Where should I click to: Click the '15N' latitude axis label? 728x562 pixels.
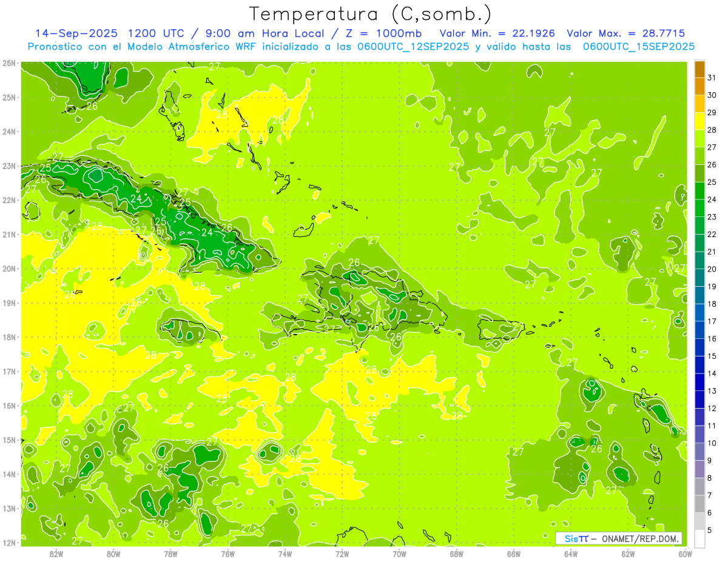pyautogui.click(x=8, y=440)
